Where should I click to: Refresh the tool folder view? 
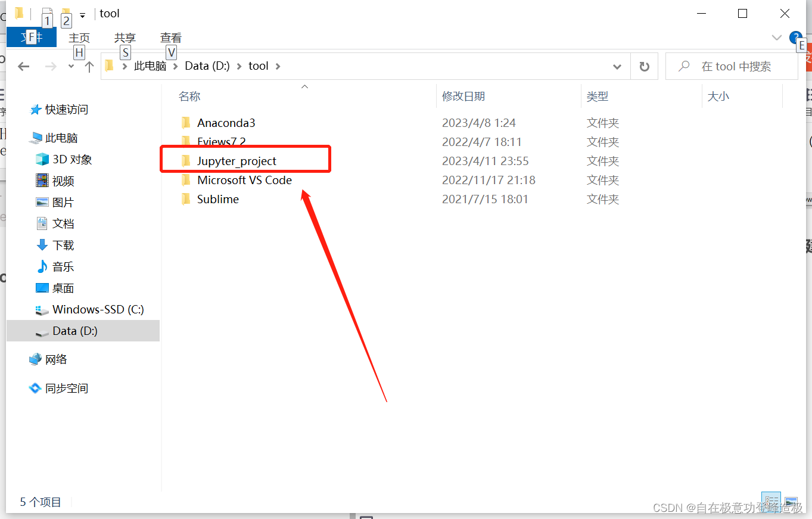(644, 66)
